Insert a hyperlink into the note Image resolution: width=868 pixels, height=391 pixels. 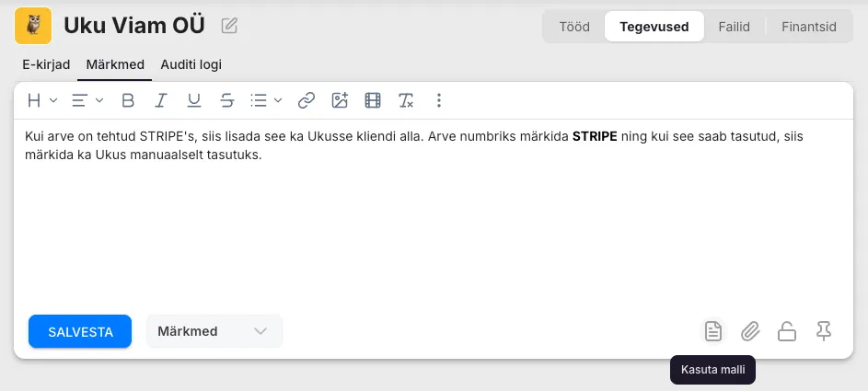307,100
